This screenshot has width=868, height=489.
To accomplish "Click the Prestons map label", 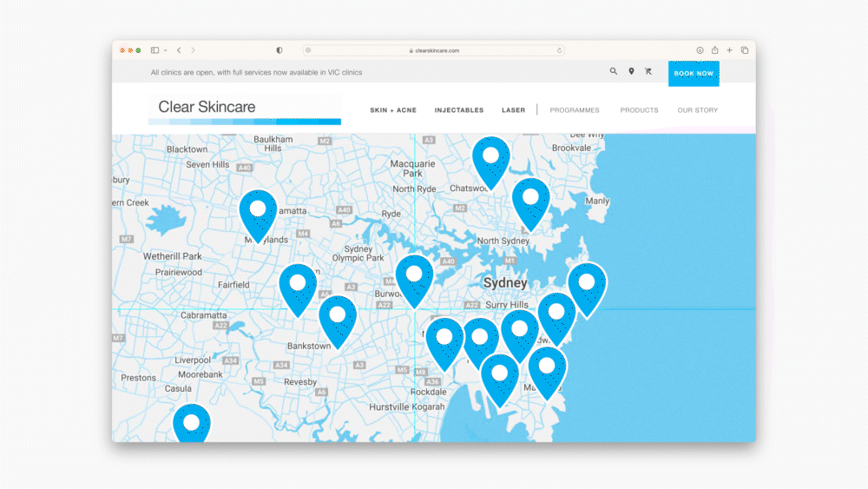I will (138, 378).
